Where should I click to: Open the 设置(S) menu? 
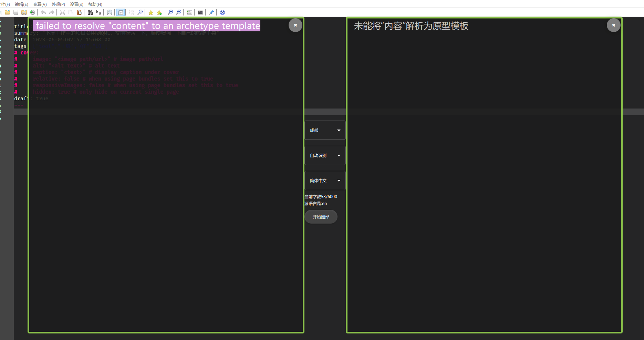(76, 4)
